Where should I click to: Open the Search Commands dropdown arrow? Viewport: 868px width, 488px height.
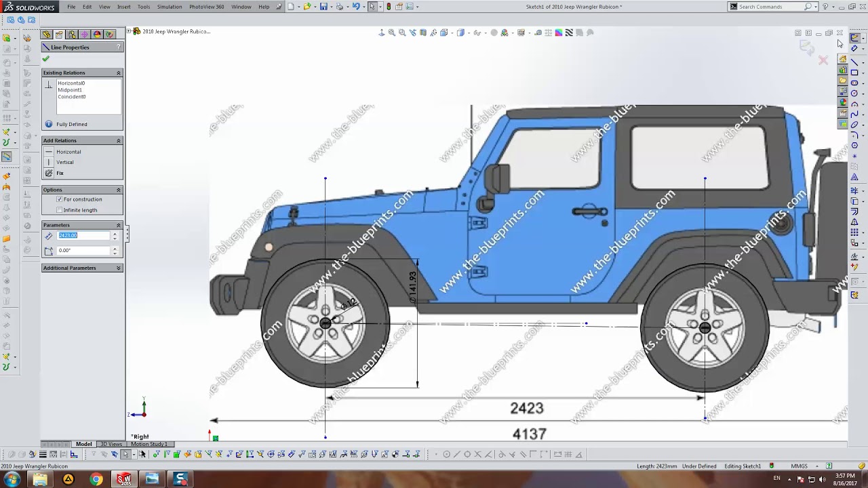click(814, 7)
